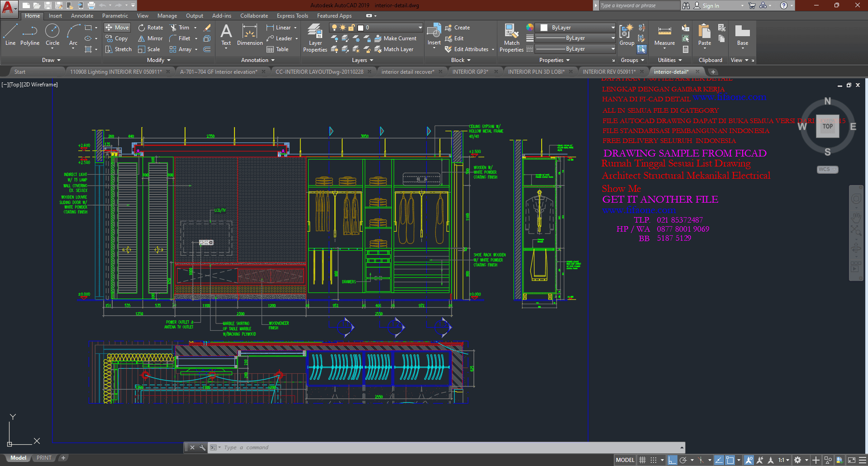The image size is (868, 466).
Task: Click the Make Current layer button
Action: coord(395,38)
